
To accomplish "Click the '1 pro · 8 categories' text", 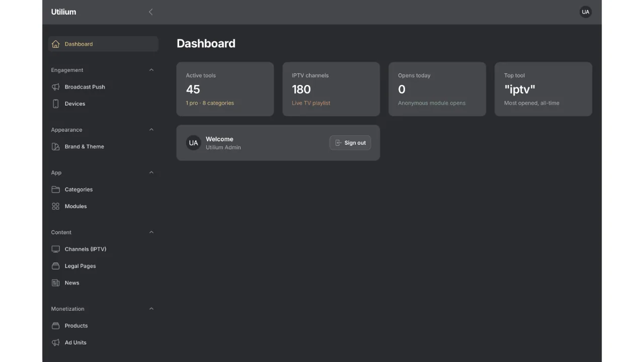I will click(210, 103).
